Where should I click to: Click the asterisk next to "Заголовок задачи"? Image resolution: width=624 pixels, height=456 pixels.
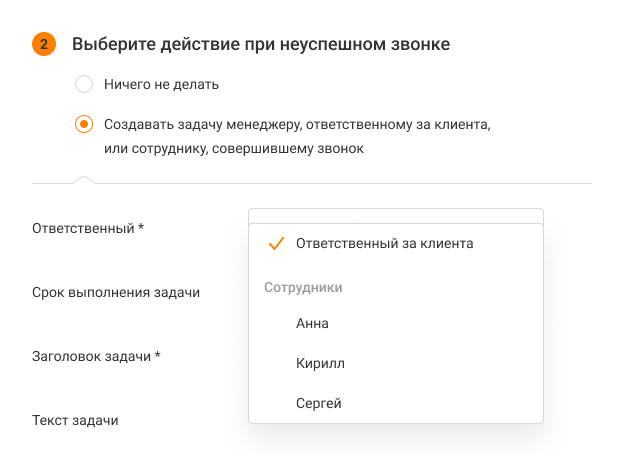(x=158, y=355)
